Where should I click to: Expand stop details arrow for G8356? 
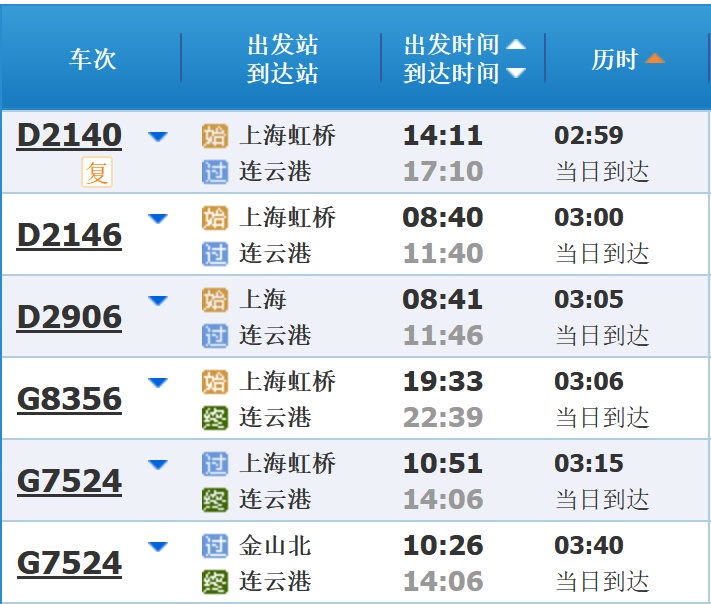click(158, 382)
